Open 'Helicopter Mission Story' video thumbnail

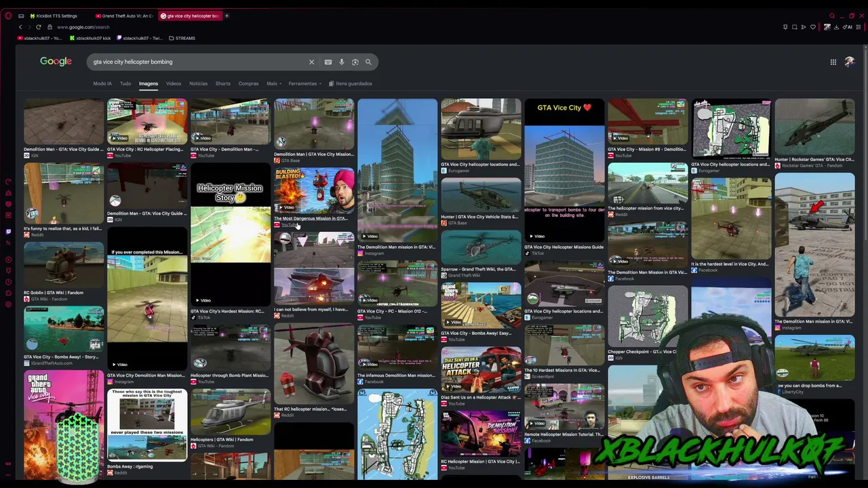coord(231,235)
